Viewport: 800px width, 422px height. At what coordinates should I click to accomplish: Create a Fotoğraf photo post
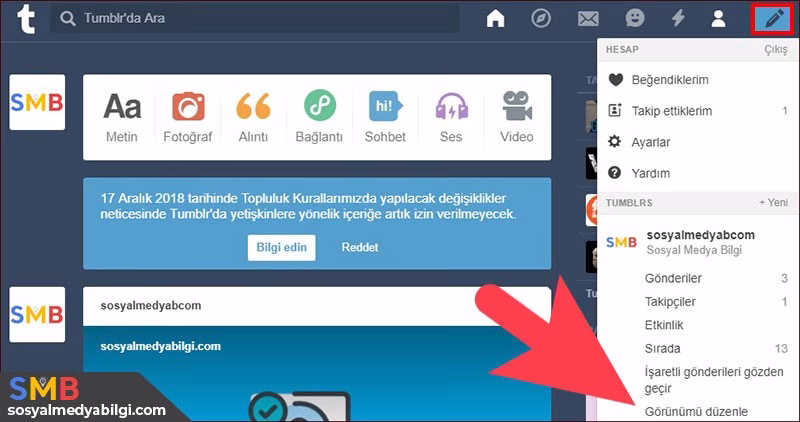tap(187, 117)
